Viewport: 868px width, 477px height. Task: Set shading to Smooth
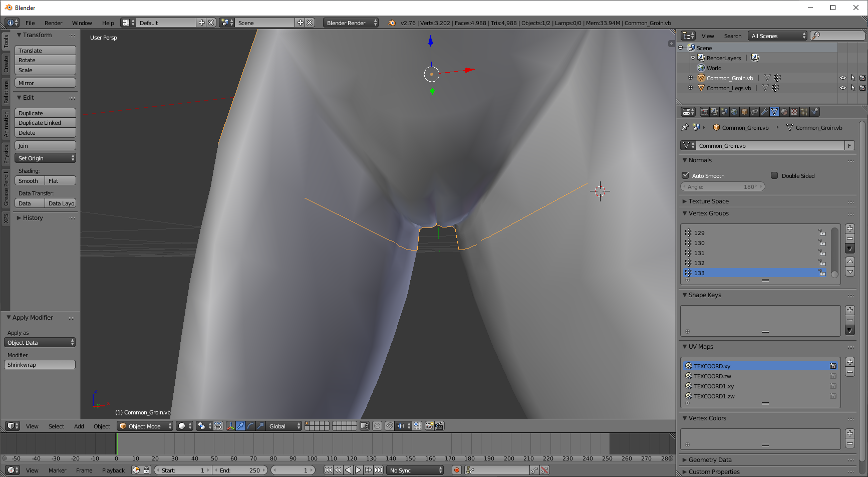[30, 180]
